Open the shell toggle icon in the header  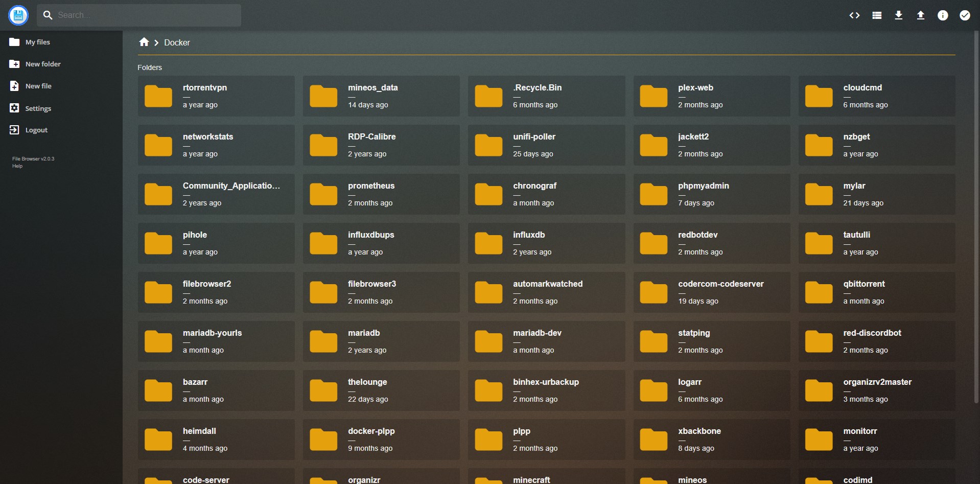(854, 15)
